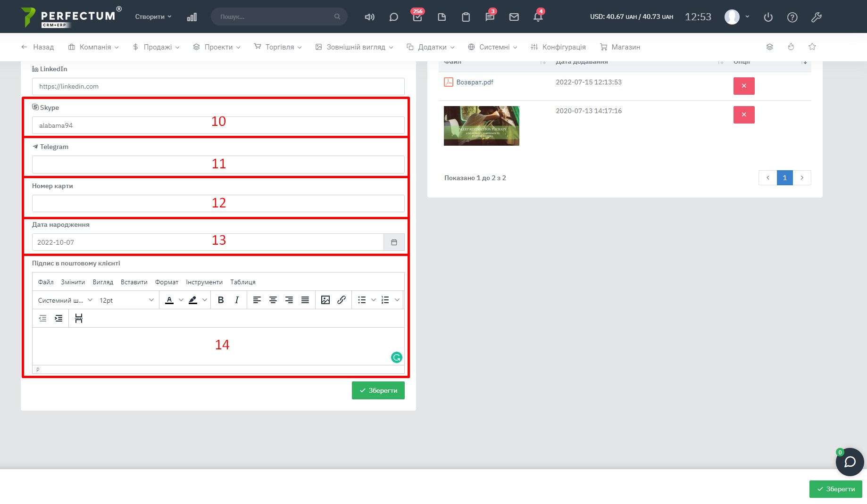Enable center text alignment
Viewport: 867px width, 504px height.
click(x=273, y=300)
